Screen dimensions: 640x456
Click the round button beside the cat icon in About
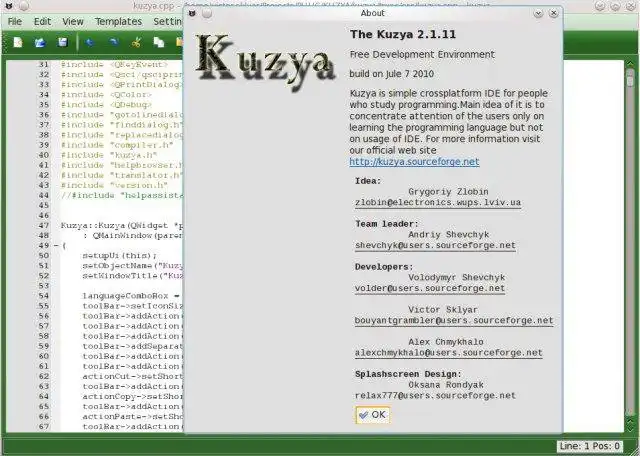tap(207, 13)
